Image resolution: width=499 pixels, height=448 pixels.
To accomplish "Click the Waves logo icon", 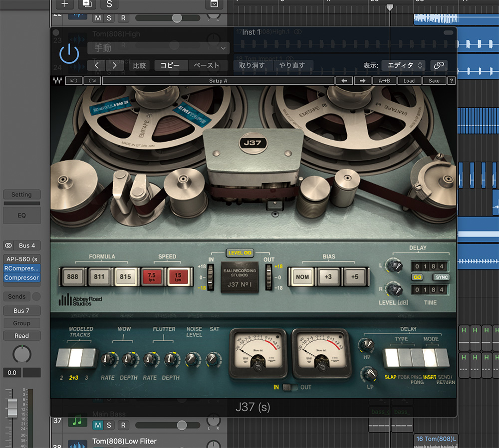I will click(57, 80).
